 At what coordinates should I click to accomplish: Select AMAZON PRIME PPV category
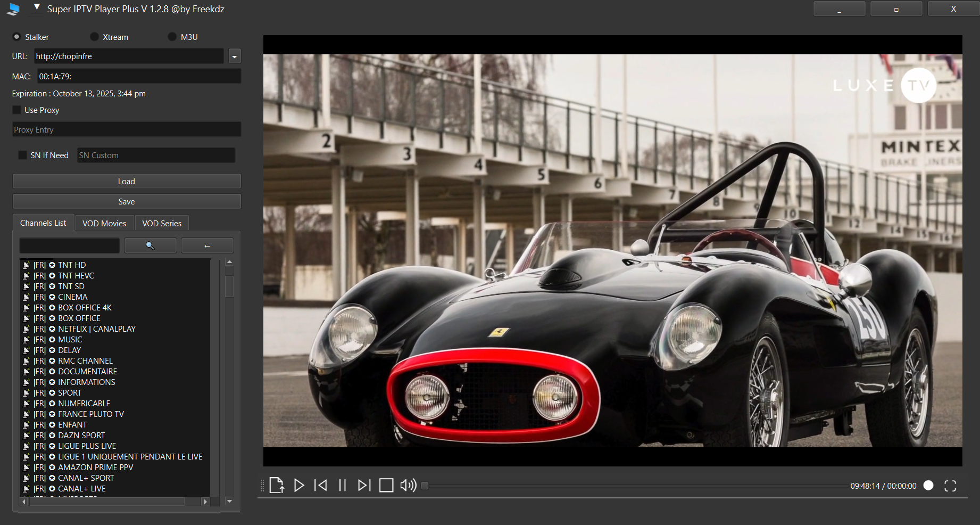[95, 467]
